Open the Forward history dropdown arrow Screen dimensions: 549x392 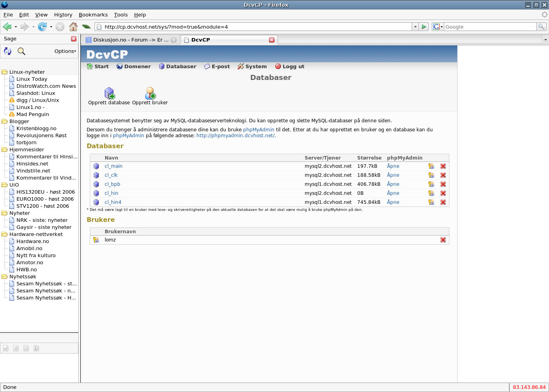[33, 27]
